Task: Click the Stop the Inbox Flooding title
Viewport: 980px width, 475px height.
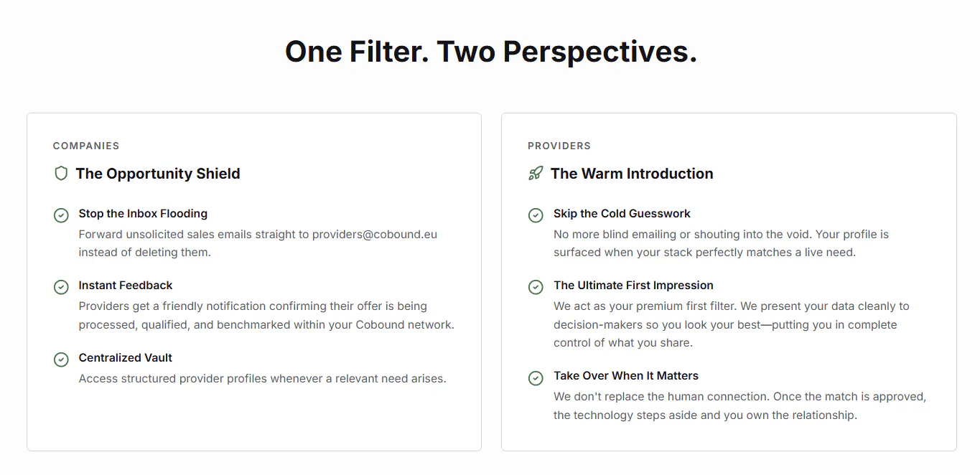Action: [x=143, y=213]
